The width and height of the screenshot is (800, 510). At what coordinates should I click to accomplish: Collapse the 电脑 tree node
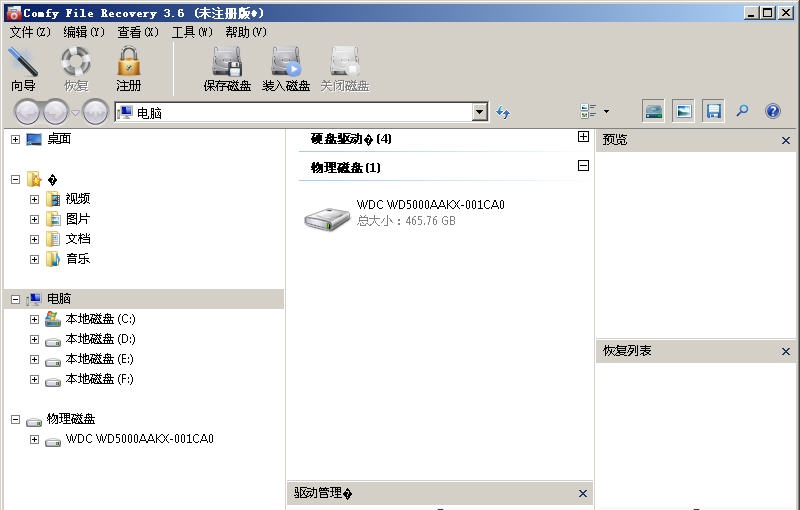click(x=15, y=299)
